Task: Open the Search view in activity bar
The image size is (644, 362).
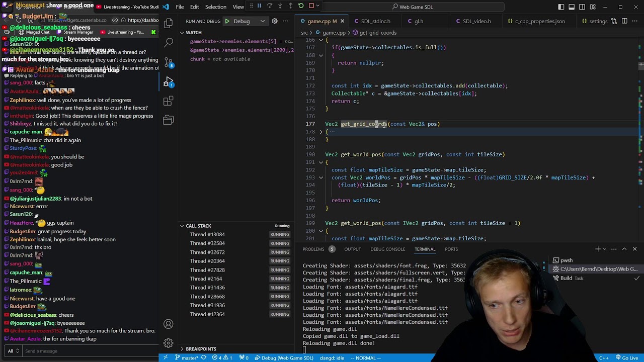Action: click(169, 43)
